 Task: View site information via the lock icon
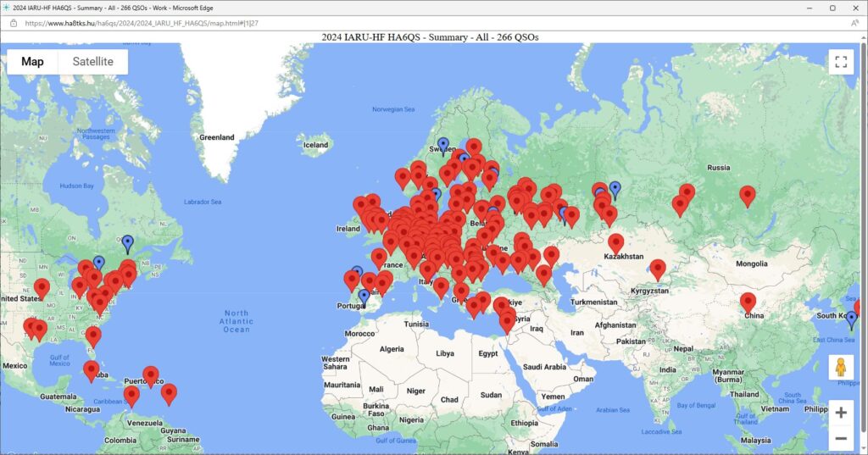[13, 24]
